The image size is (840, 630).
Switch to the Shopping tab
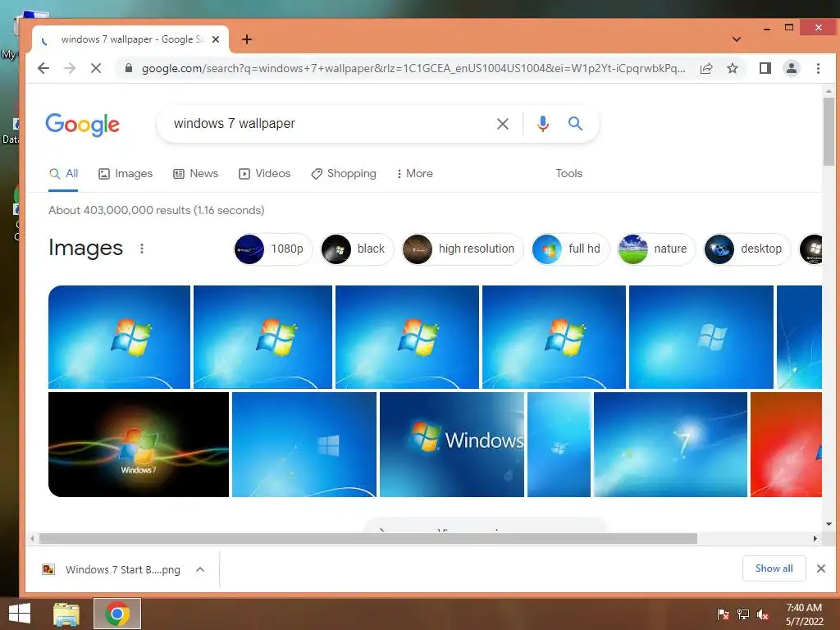[344, 174]
